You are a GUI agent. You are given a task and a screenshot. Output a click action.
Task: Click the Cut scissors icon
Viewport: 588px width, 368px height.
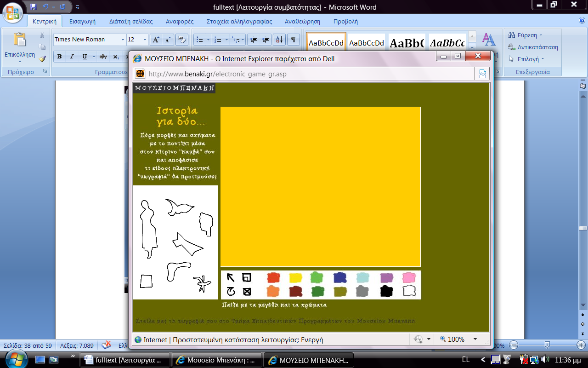point(42,35)
